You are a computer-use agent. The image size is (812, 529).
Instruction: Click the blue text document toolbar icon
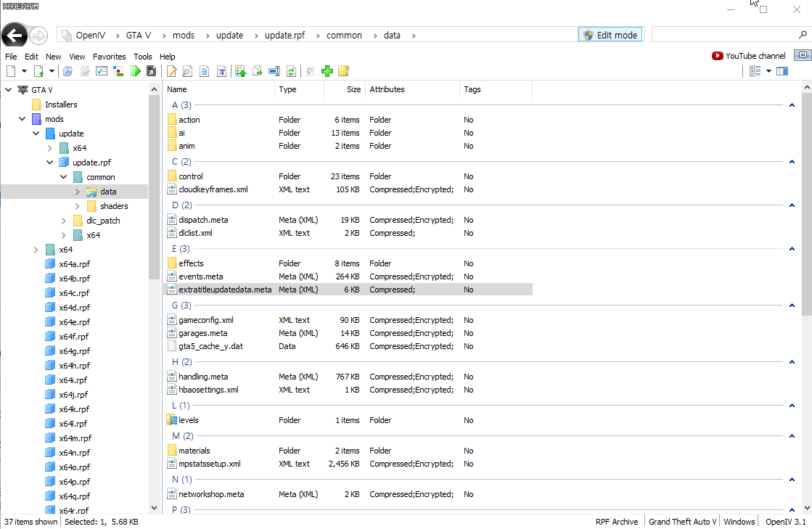click(205, 71)
